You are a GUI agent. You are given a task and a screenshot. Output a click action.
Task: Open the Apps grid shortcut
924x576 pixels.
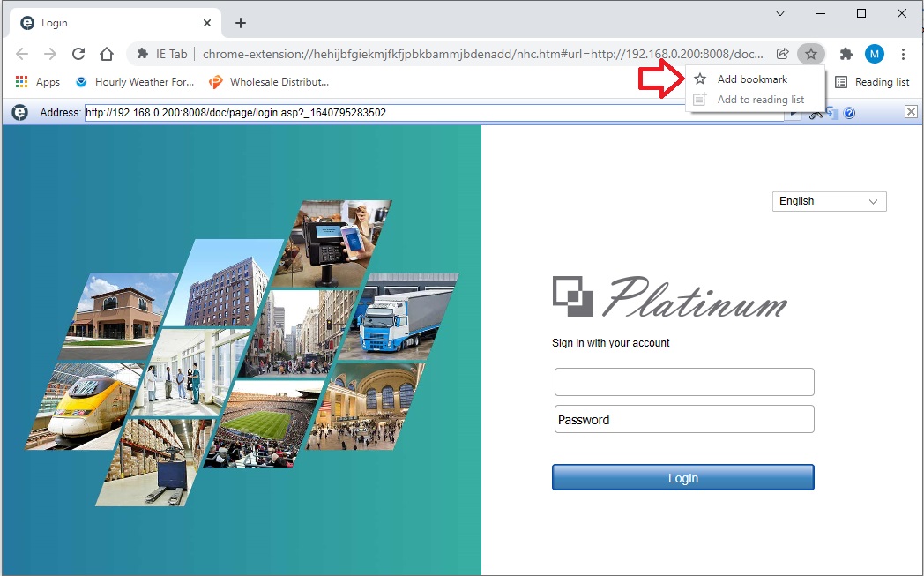[38, 82]
